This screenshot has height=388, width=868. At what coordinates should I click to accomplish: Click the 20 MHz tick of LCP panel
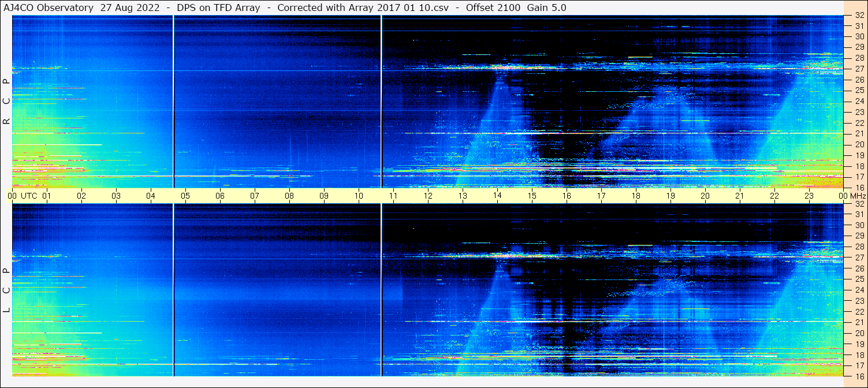coord(859,333)
